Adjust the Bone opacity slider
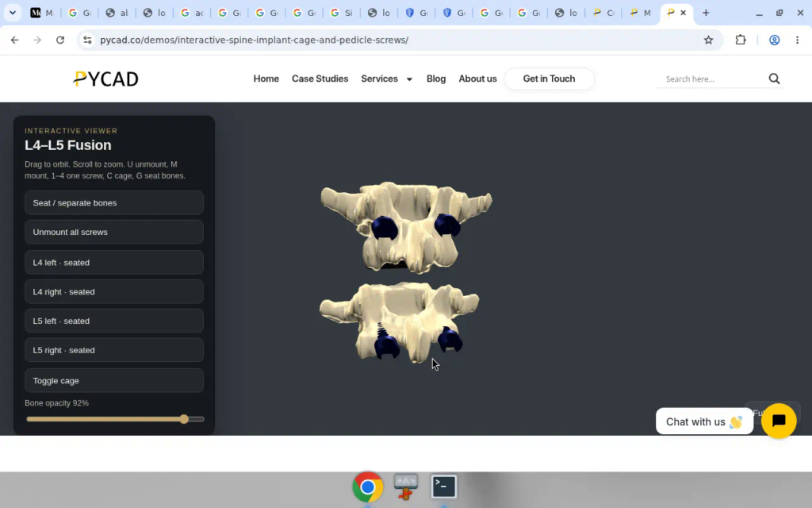812x508 pixels. point(115,419)
